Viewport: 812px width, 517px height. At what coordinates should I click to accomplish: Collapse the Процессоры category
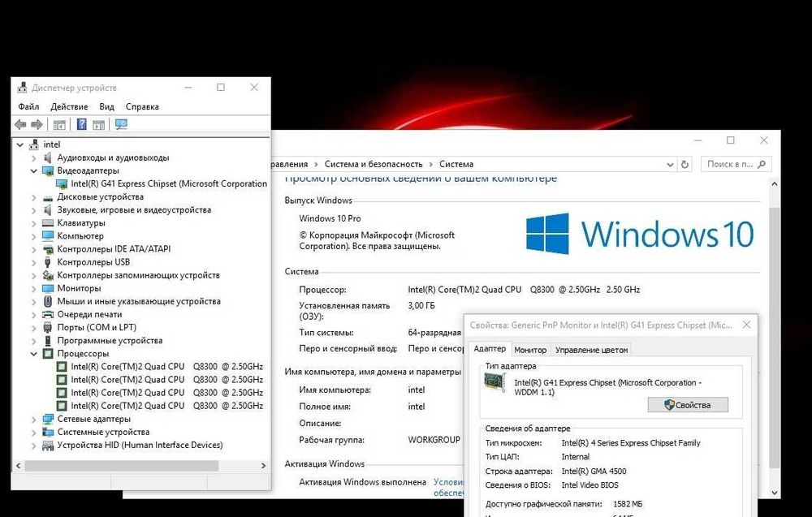(33, 354)
